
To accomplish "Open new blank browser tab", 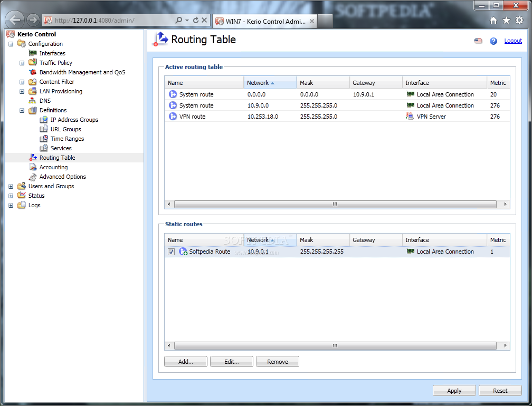I will click(x=325, y=21).
